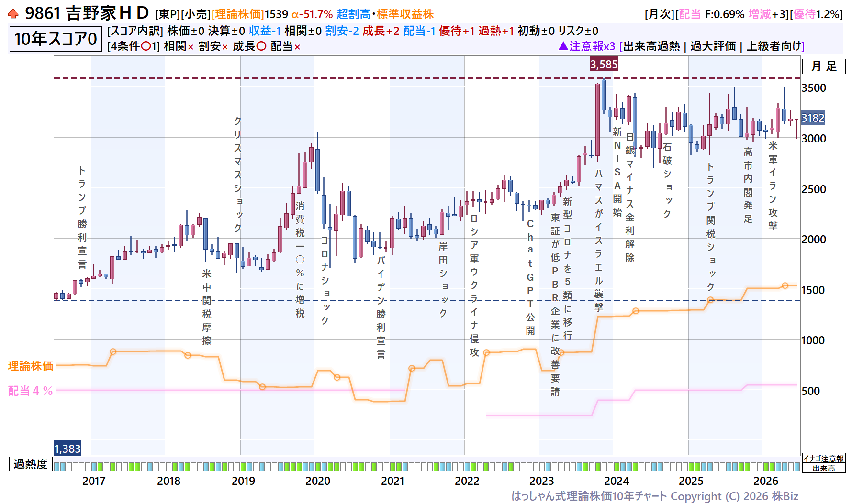Image resolution: width=852 pixels, height=504 pixels.
Task: Click the 新NISA開始 event annotation
Action: tap(617, 171)
